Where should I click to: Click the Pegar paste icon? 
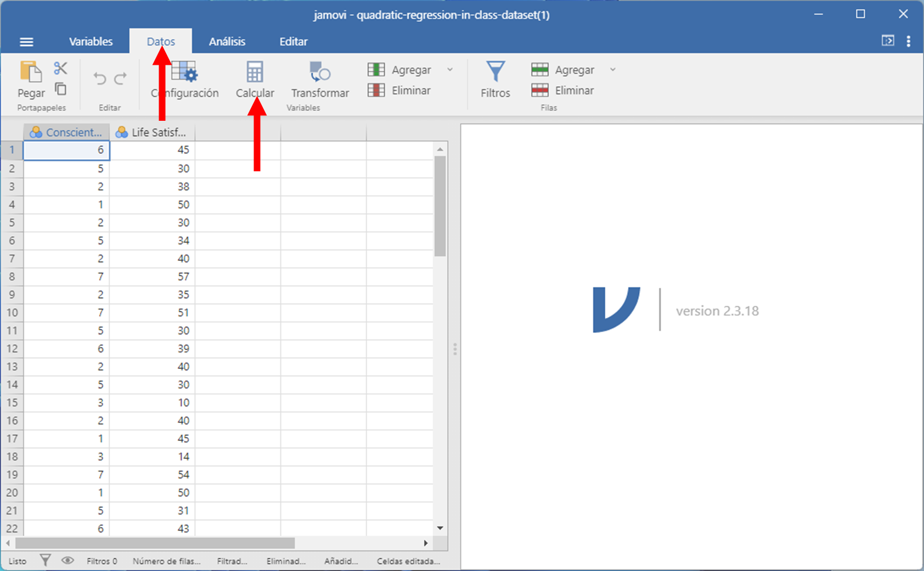point(31,72)
